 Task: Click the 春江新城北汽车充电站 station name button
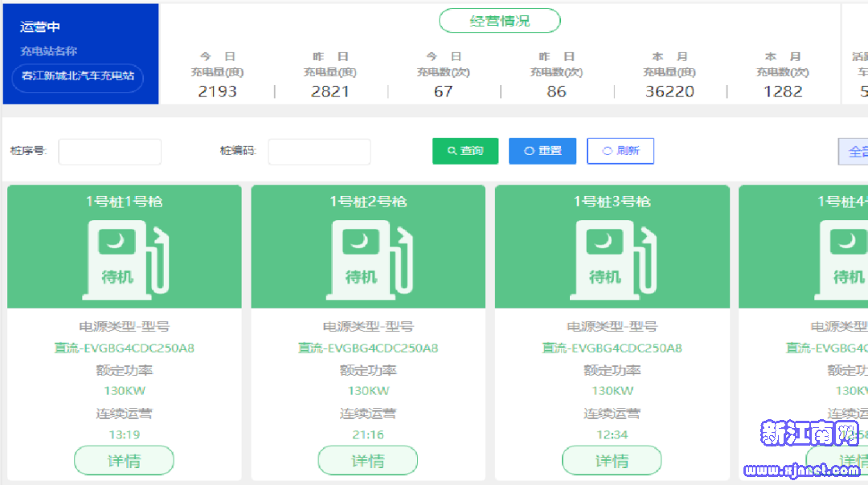77,78
